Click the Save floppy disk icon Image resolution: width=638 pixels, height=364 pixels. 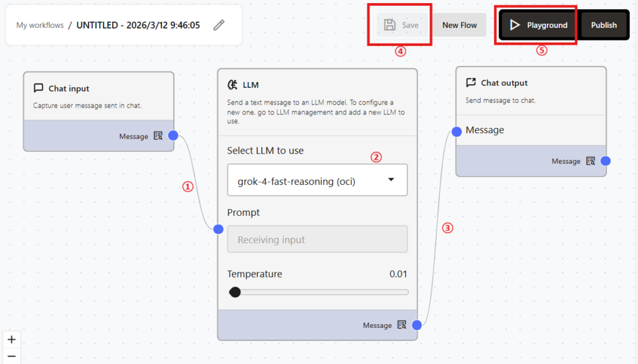click(390, 25)
